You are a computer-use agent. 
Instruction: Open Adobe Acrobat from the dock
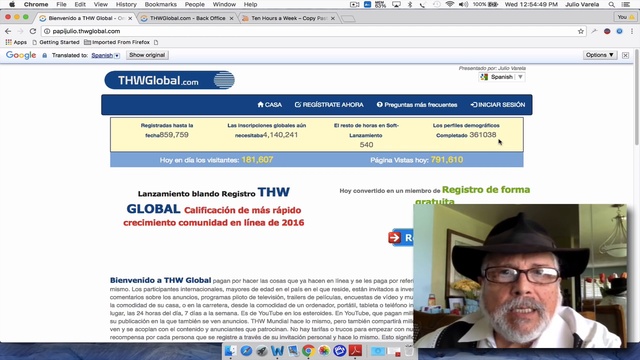click(355, 351)
